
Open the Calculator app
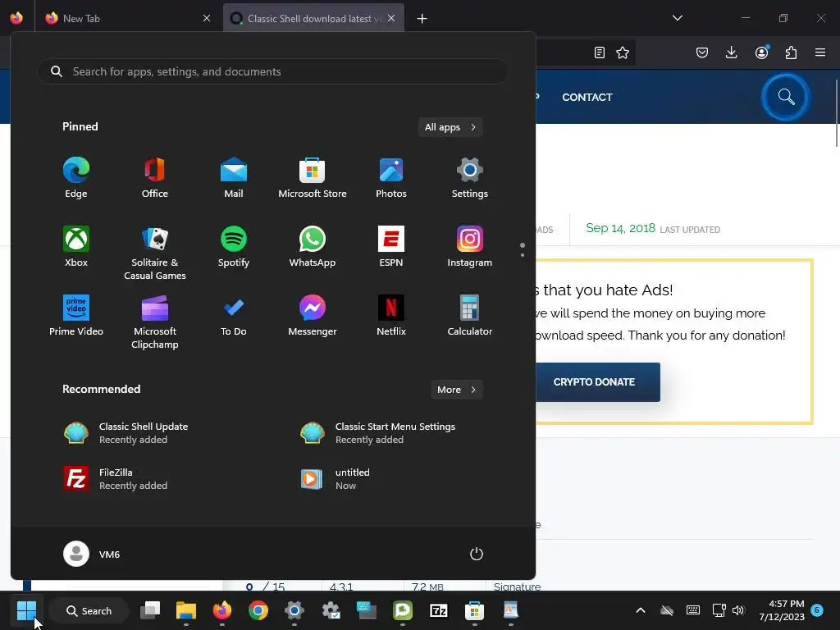pos(470,316)
